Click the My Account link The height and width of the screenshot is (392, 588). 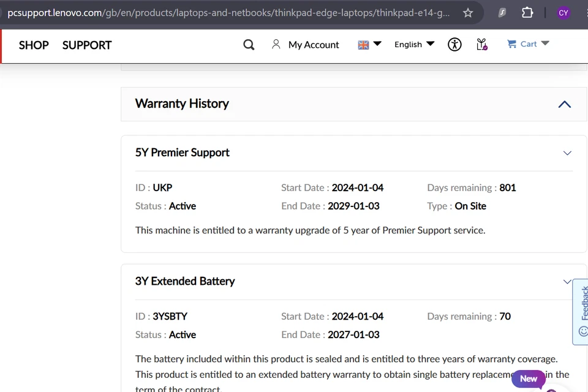(x=314, y=45)
